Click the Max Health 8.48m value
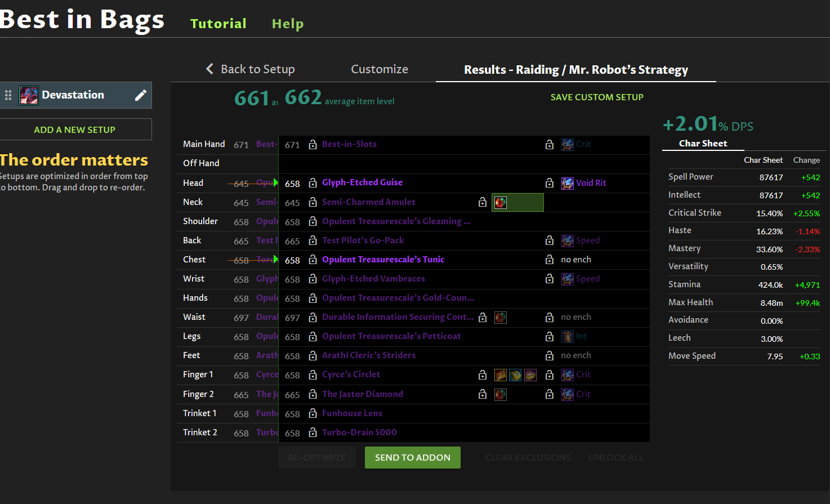830x504 pixels. (771, 303)
